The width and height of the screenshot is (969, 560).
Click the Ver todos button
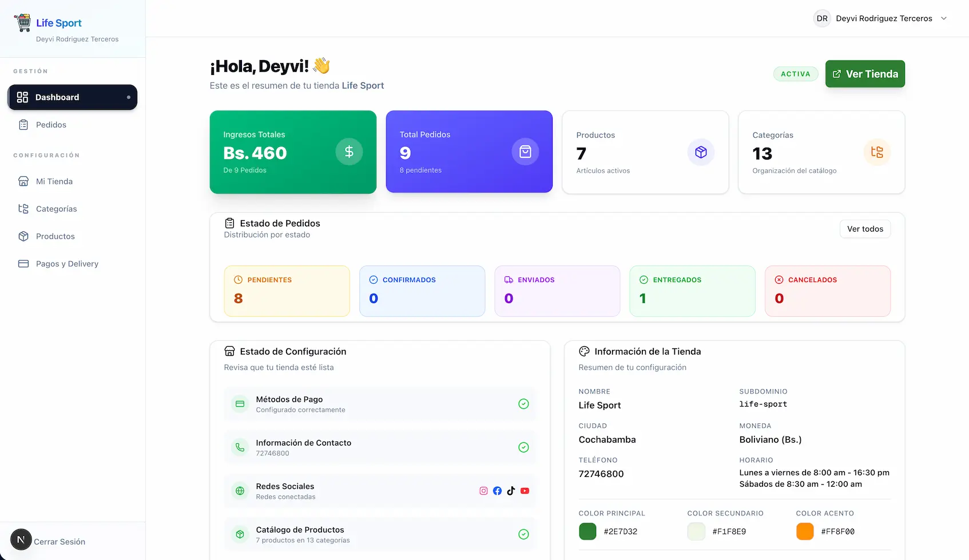(x=865, y=229)
